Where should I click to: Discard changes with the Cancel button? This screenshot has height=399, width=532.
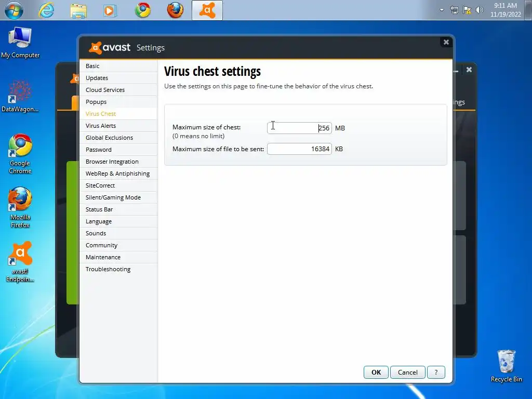(407, 372)
